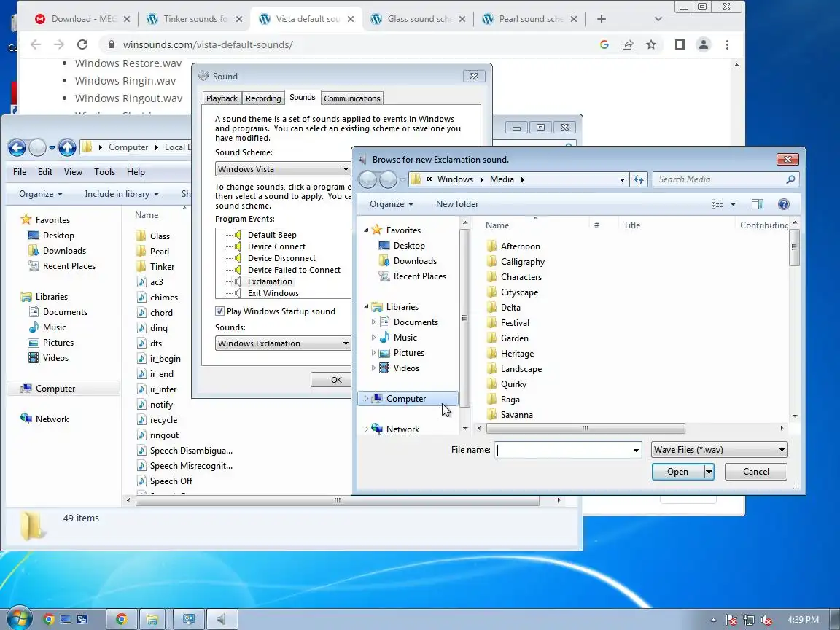Click New folder in browse dialog
The width and height of the screenshot is (840, 630).
(457, 204)
